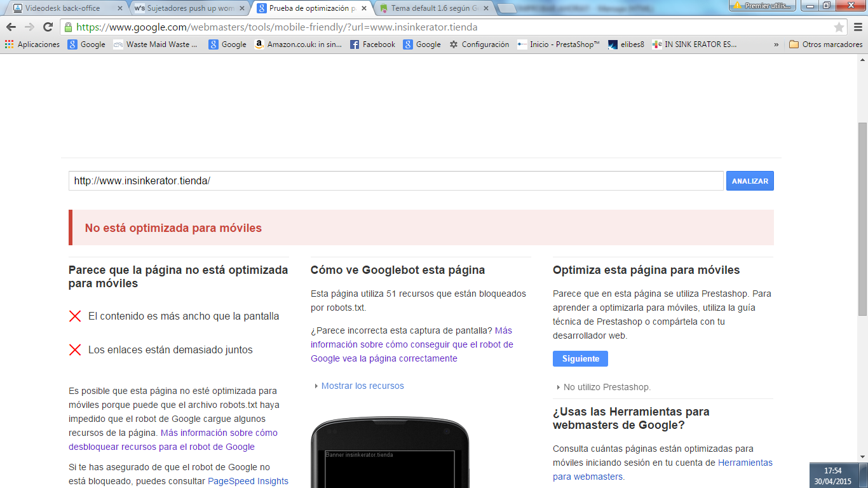Expand Mostrar los recursos

coord(359,386)
